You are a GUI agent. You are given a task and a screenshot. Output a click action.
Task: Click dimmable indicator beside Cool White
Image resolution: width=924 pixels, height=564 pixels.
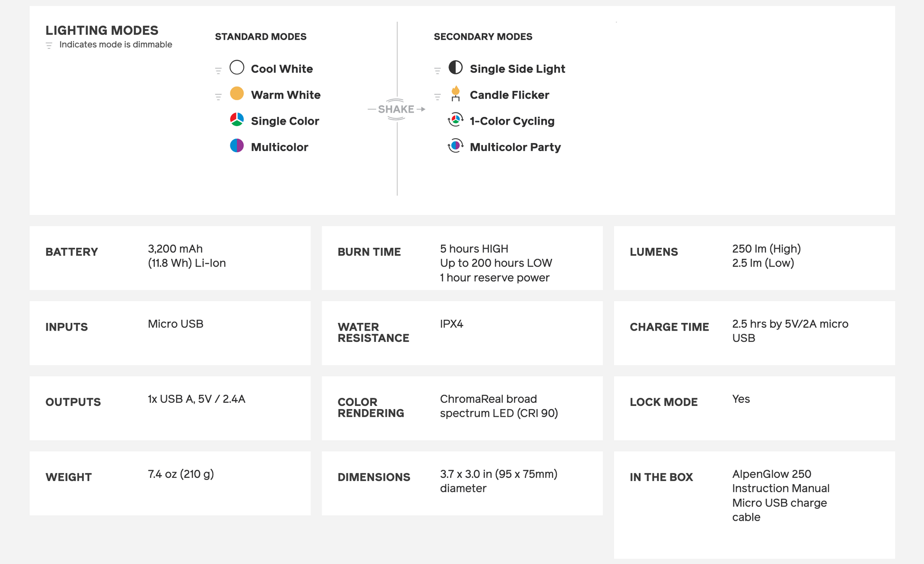coord(218,70)
